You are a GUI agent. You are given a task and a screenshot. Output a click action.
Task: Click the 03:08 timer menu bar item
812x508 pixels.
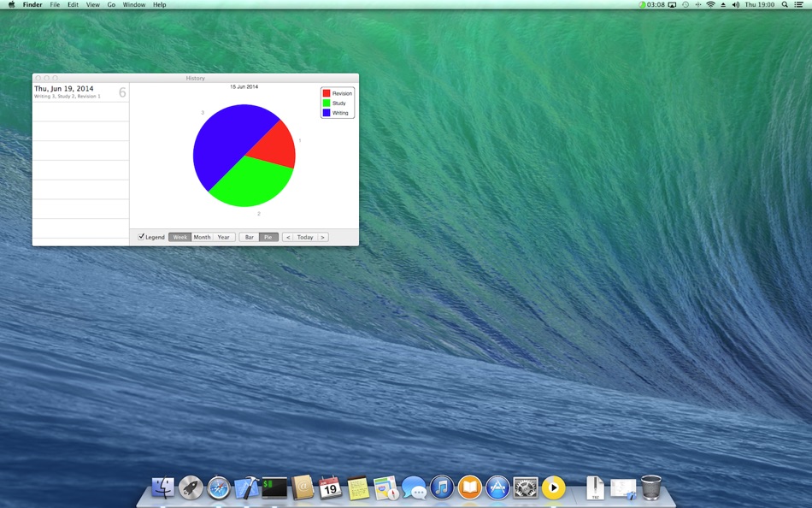651,4
